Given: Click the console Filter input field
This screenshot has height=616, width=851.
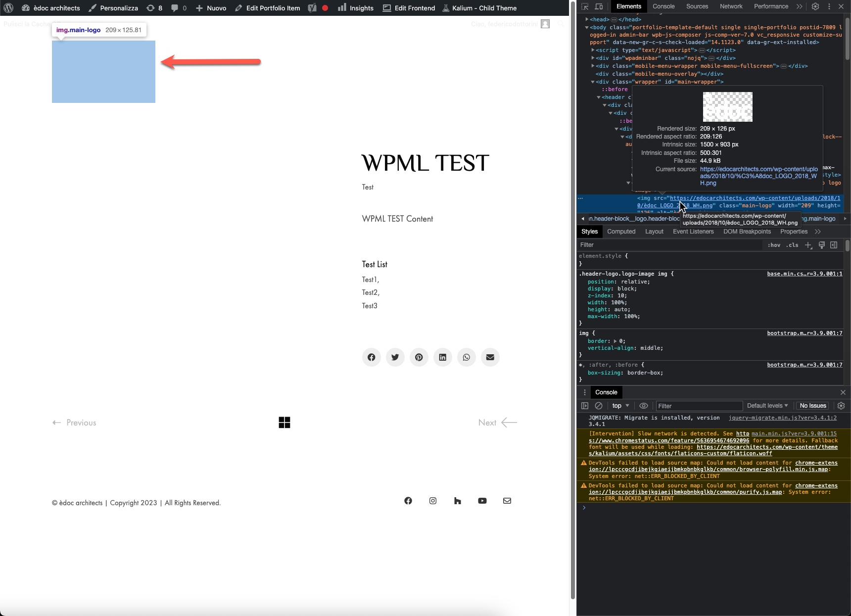Looking at the screenshot, I should [699, 406].
